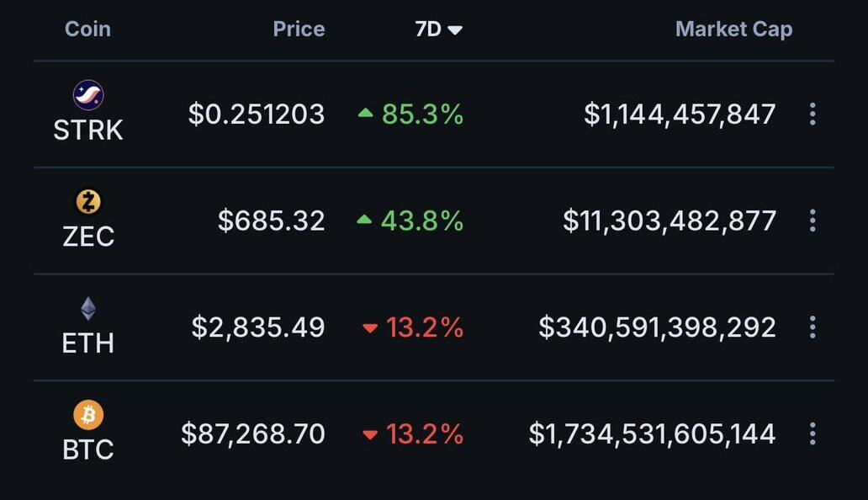Open the three-dot menu for STRK
The image size is (868, 500).
pos(812,114)
